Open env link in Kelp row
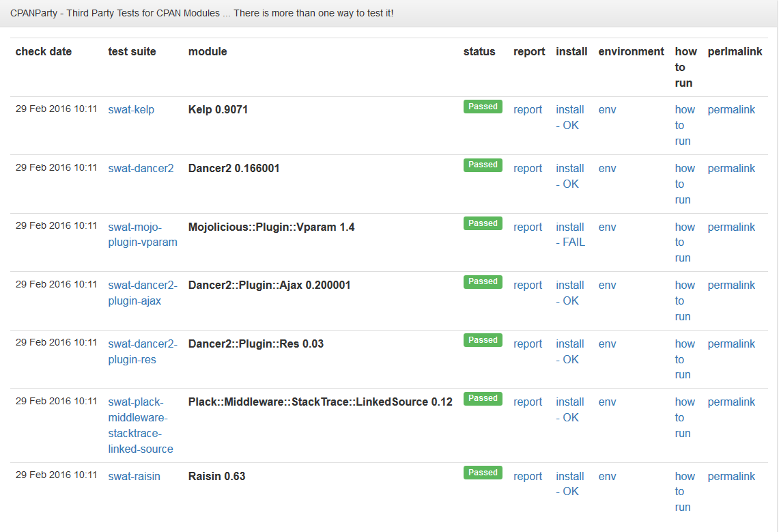 click(x=607, y=110)
